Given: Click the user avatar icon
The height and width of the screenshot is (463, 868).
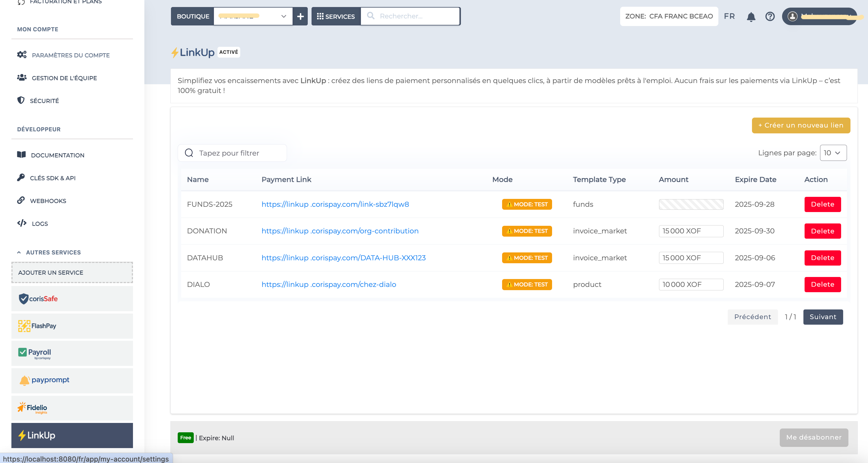Looking at the screenshot, I should click(792, 16).
